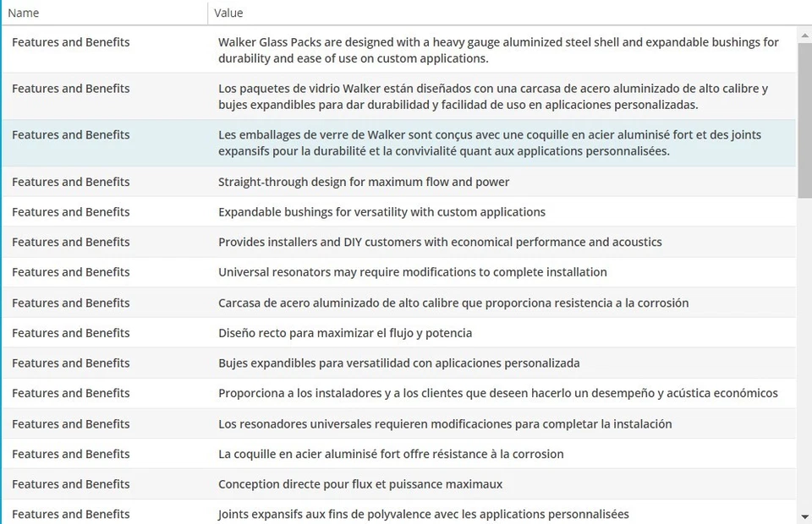
Task: Click the column divider between Name and Value
Action: click(x=208, y=13)
